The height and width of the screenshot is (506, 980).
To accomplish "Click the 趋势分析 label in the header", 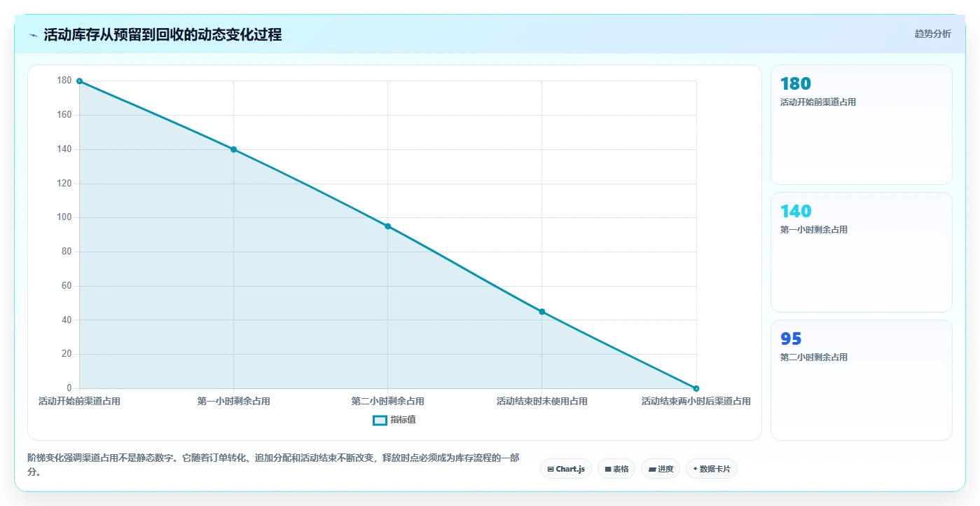I will pos(932,34).
